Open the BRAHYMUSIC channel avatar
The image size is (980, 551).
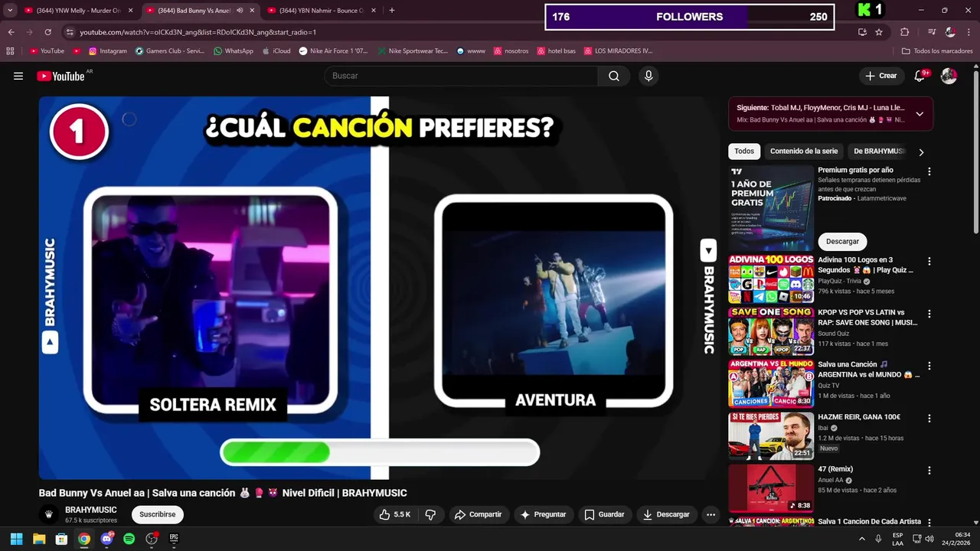pyautogui.click(x=49, y=514)
